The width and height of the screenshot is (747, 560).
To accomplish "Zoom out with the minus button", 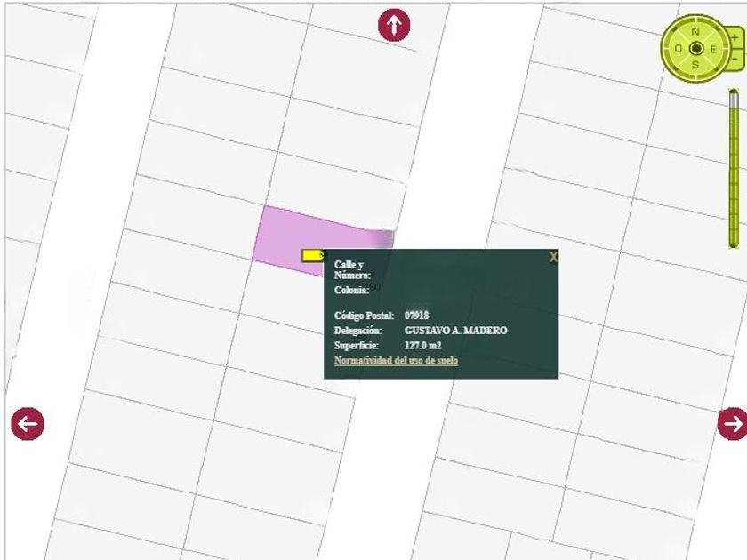I will tap(735, 58).
